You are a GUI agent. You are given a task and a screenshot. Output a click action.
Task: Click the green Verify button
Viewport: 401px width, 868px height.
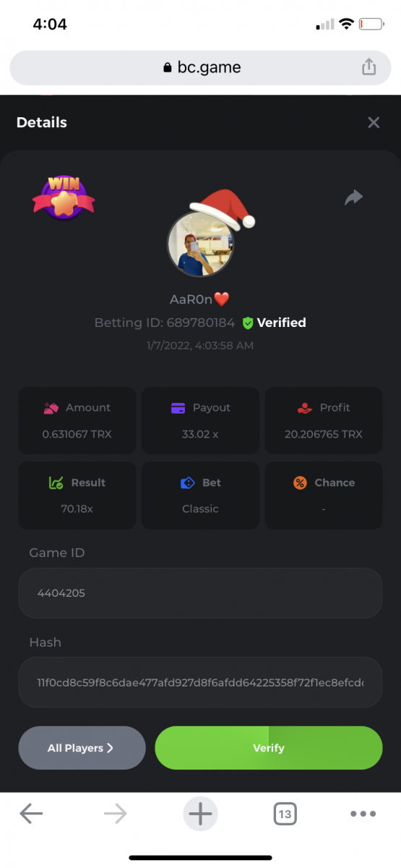pyautogui.click(x=269, y=748)
